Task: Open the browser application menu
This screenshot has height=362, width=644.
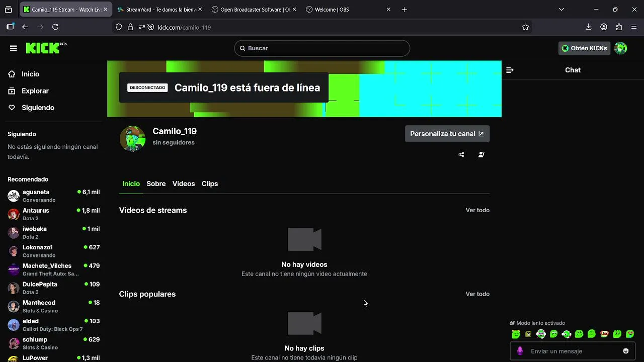Action: click(634, 27)
